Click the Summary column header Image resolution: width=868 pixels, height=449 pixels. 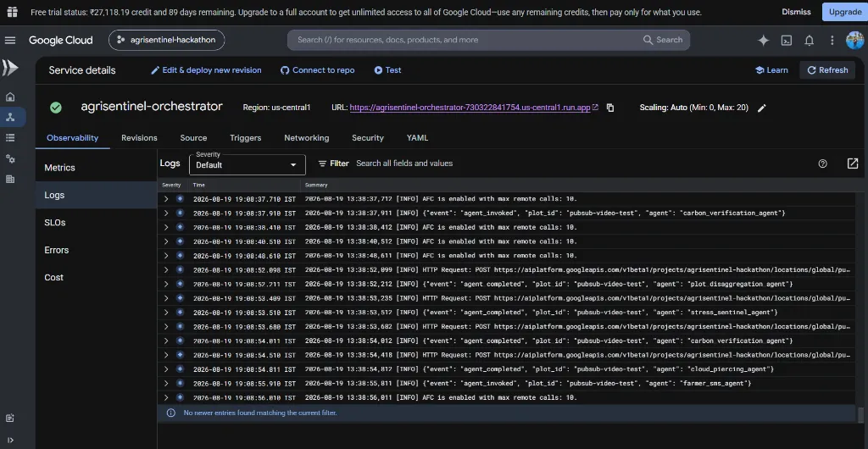tap(316, 186)
